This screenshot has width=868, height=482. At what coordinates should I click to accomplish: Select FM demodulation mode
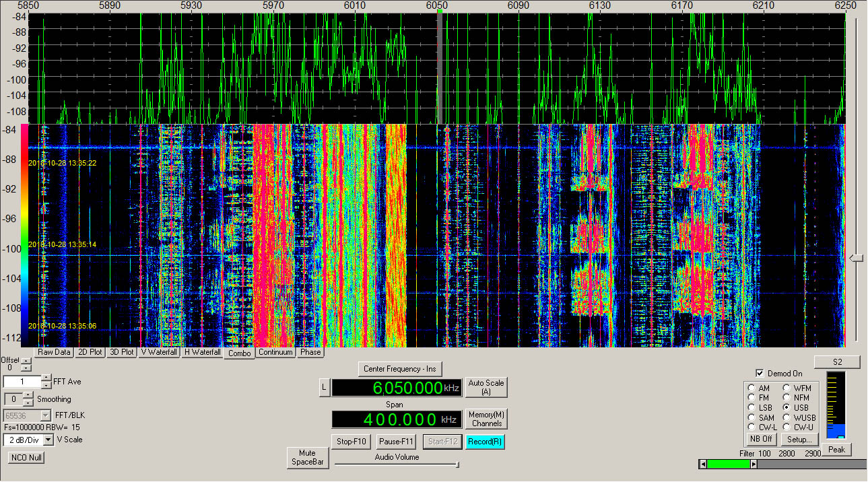(x=752, y=398)
